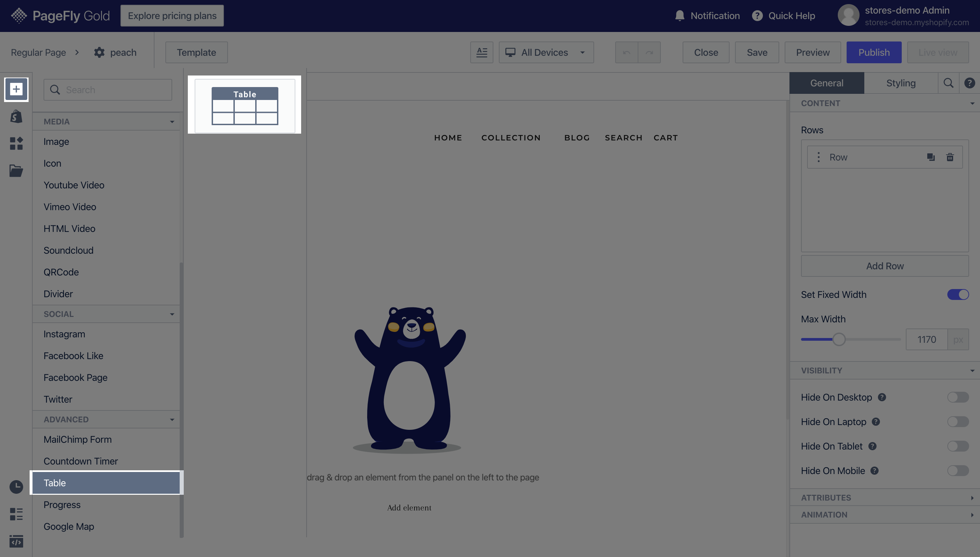The width and height of the screenshot is (980, 557).
Task: Click the Save button
Action: tap(757, 52)
